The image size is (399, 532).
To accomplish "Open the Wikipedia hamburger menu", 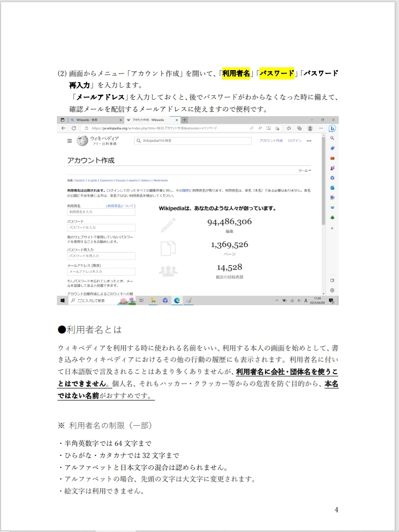I will (x=70, y=141).
